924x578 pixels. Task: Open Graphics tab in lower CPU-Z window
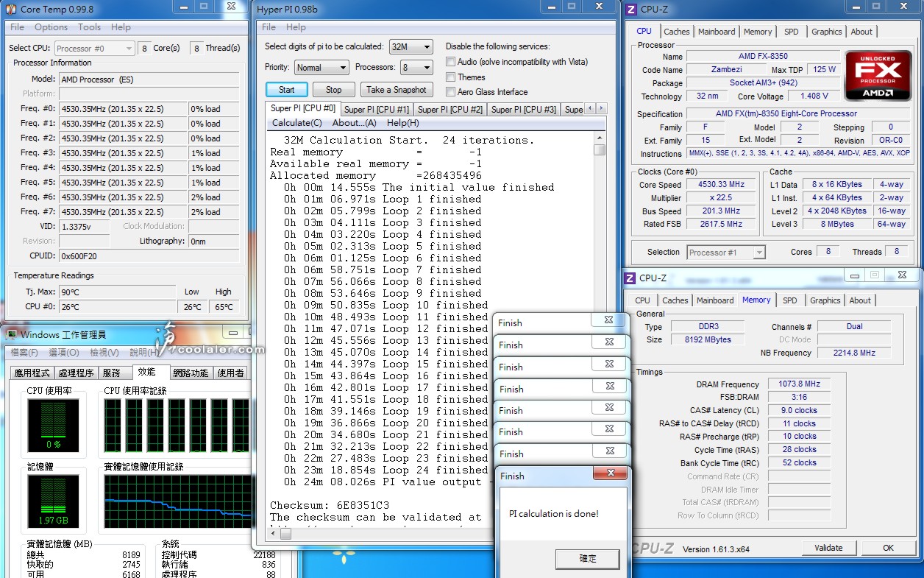pos(825,300)
